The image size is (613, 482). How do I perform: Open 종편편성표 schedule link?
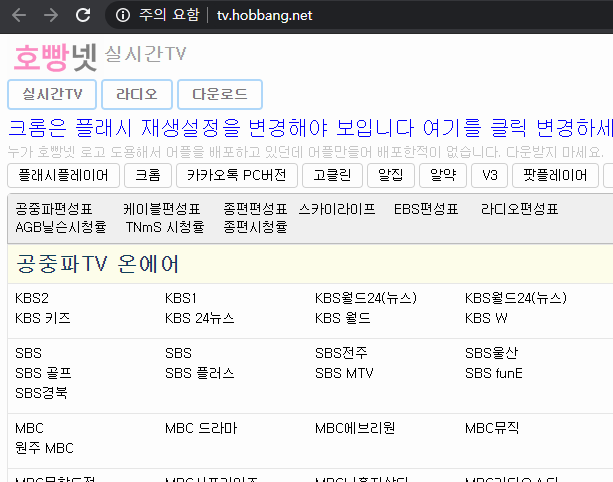pos(255,209)
